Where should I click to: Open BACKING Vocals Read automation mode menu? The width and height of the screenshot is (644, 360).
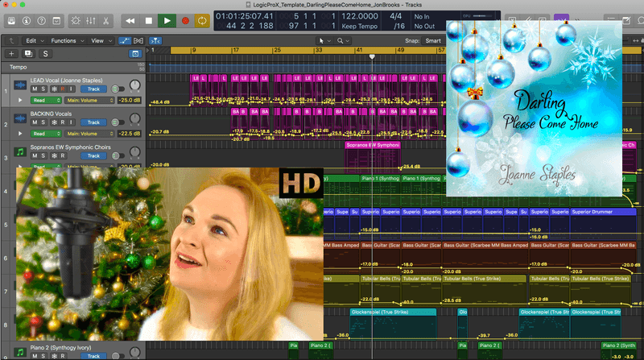46,134
